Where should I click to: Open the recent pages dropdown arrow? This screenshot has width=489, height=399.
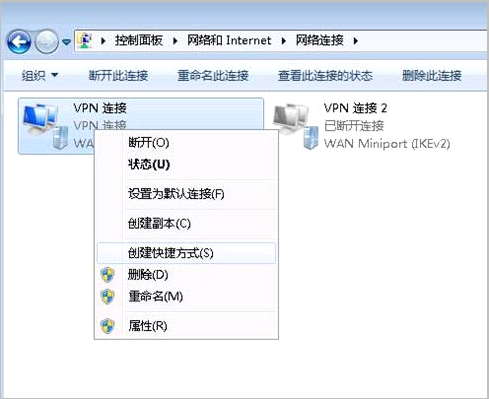click(67, 42)
